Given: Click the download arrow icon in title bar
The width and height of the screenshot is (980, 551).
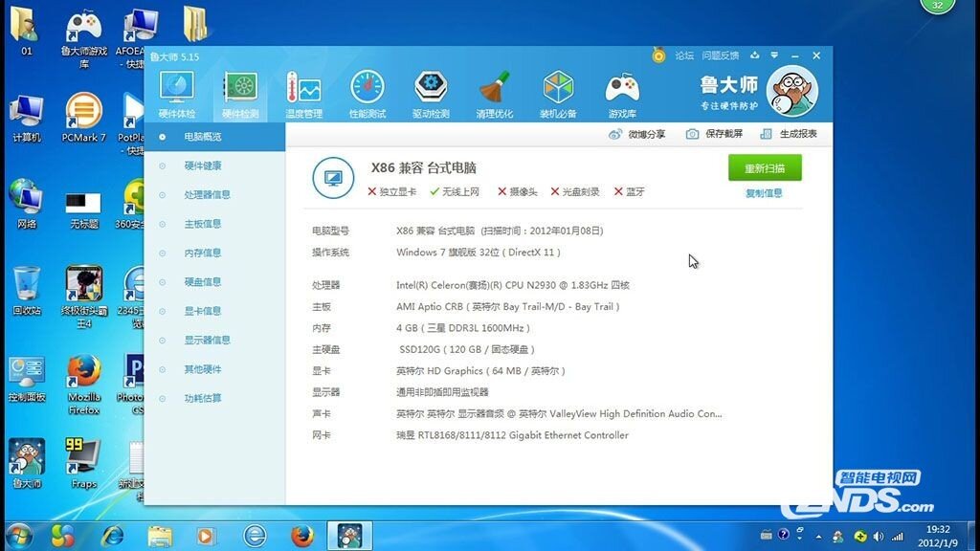Looking at the screenshot, I should pos(755,55).
